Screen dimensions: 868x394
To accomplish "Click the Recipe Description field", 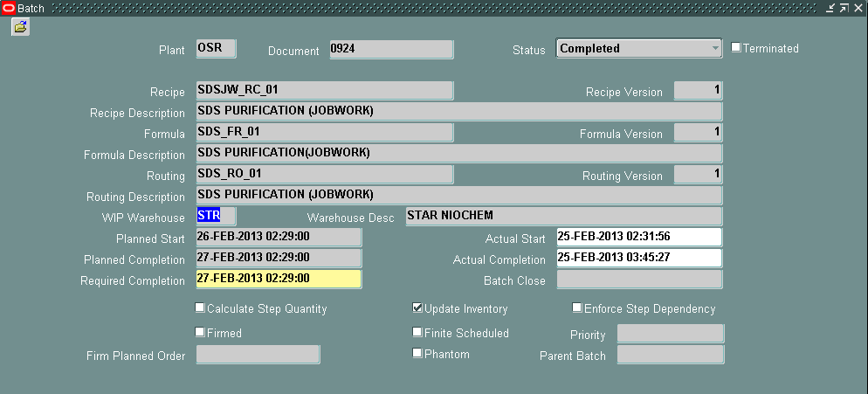I will click(459, 111).
